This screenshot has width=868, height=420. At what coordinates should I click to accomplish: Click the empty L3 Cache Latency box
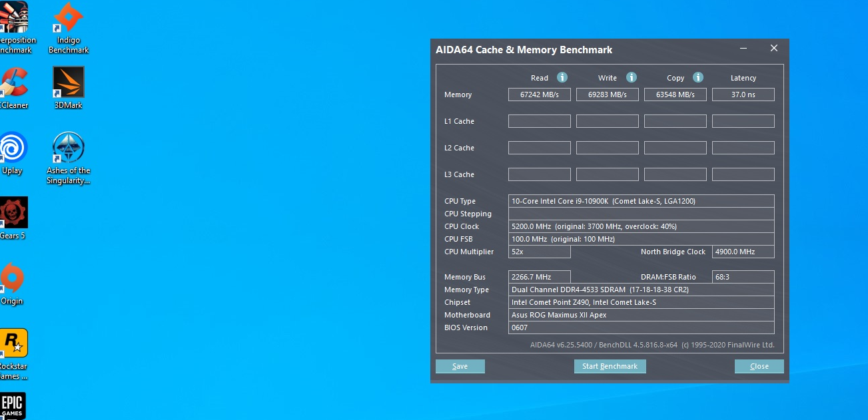point(743,174)
